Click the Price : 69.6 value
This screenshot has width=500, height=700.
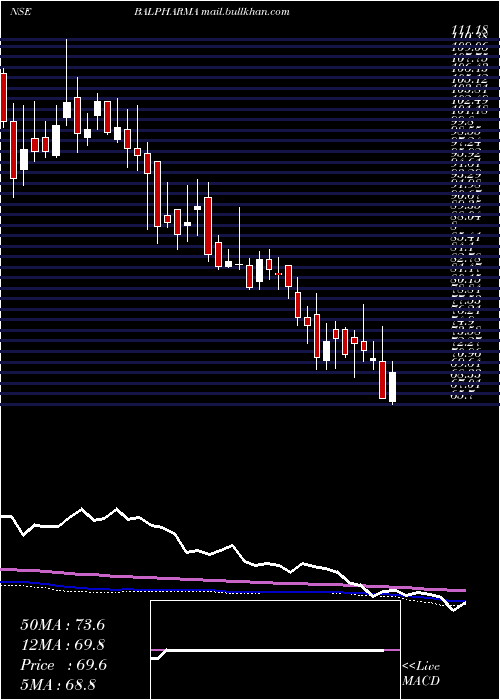click(64, 665)
